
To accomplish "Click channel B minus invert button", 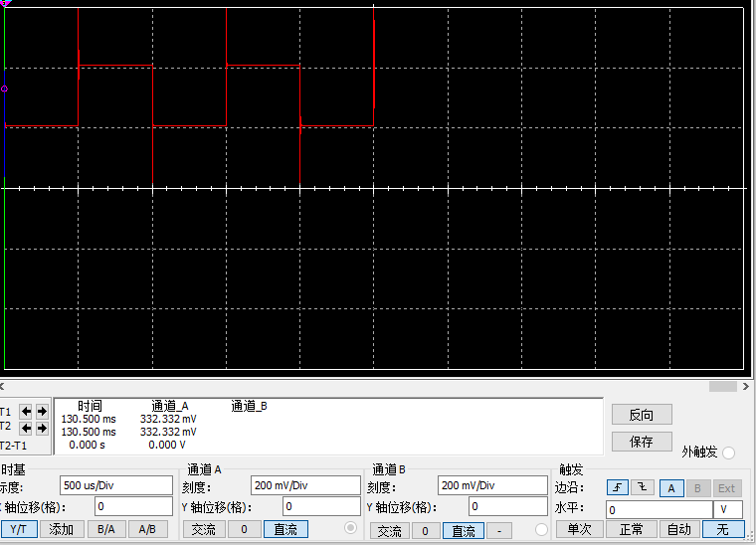I will [x=499, y=530].
